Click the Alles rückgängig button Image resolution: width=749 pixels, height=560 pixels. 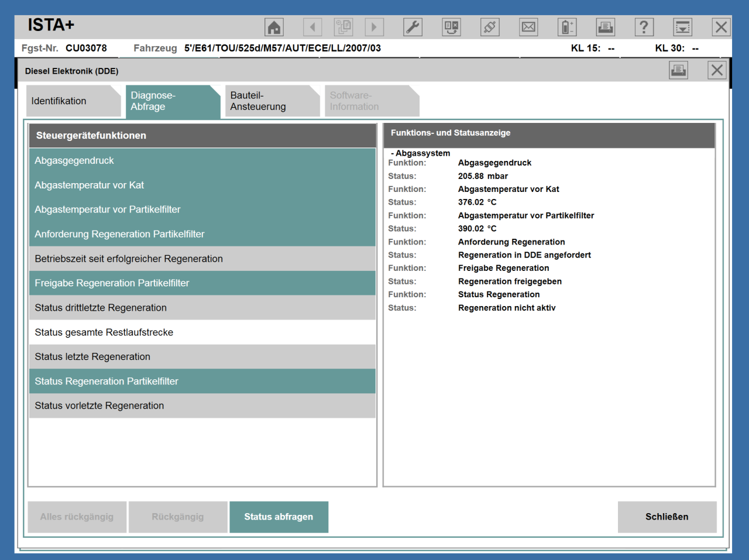pyautogui.click(x=77, y=517)
